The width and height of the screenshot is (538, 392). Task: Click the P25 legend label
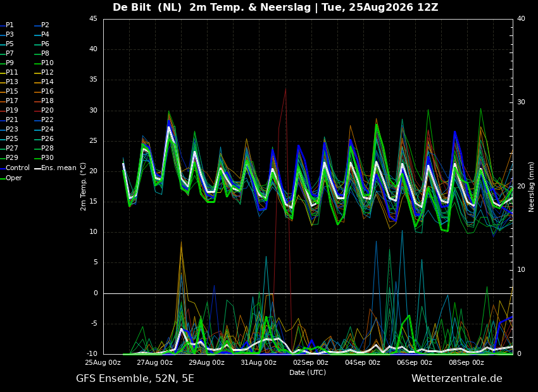[x=11, y=138]
